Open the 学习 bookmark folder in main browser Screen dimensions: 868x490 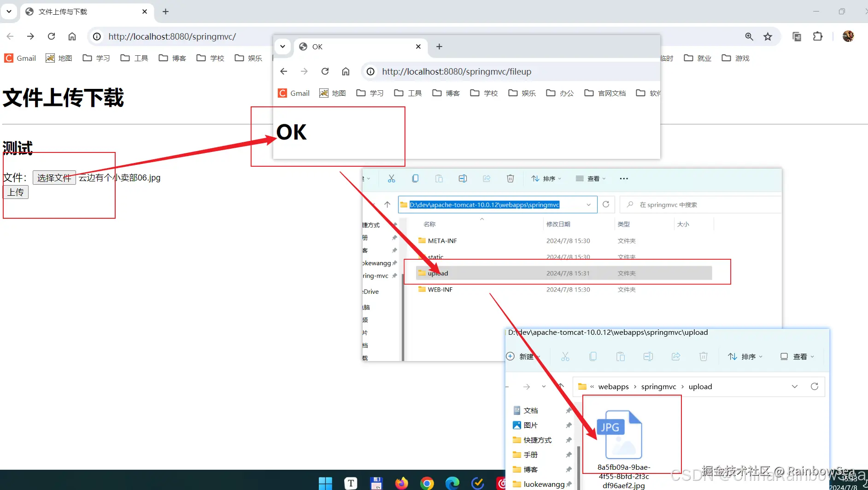96,58
